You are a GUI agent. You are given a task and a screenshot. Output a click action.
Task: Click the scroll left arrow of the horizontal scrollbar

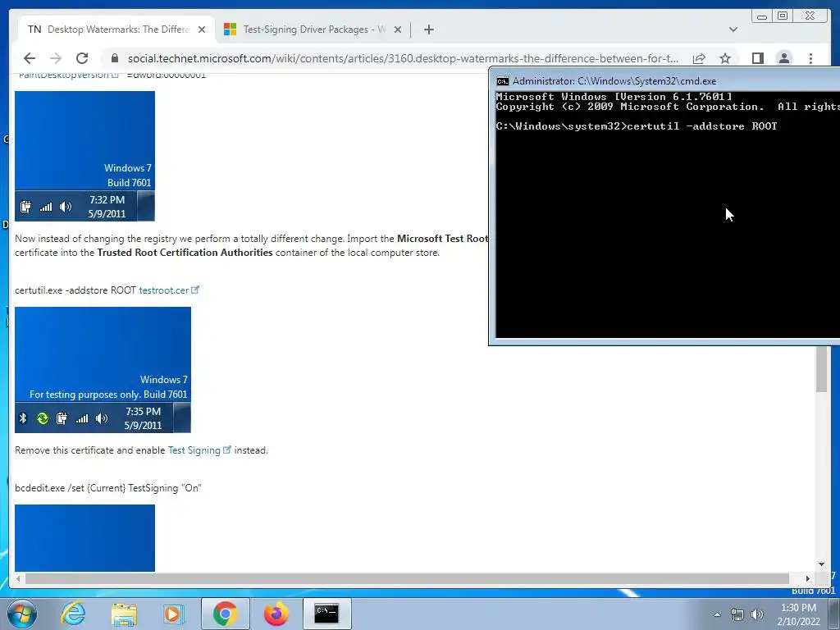[19, 578]
